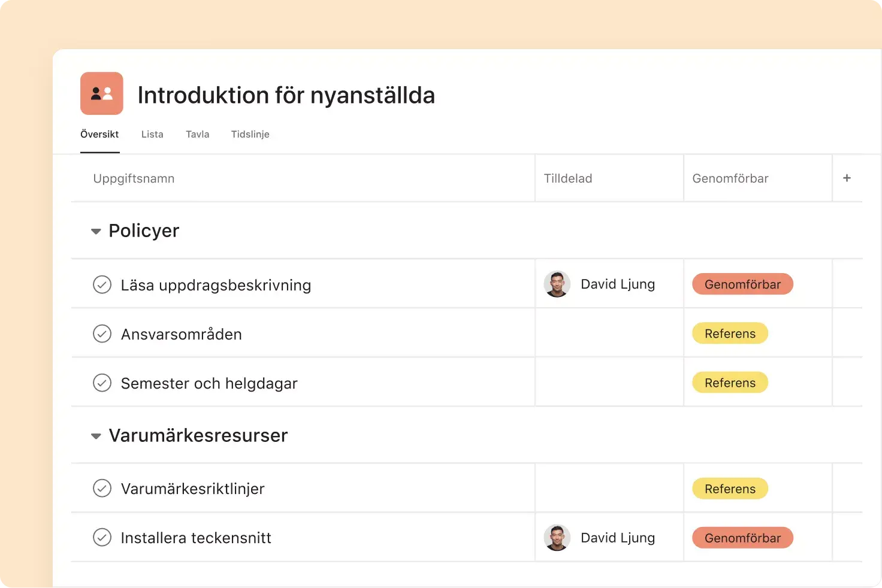Select the Tidslinje tab
The image size is (882, 588).
[x=250, y=134]
